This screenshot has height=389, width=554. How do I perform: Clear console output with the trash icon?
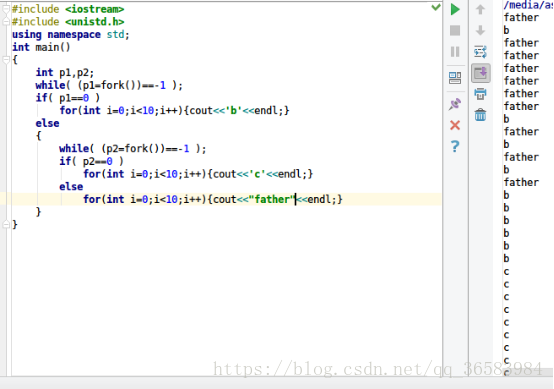point(480,115)
